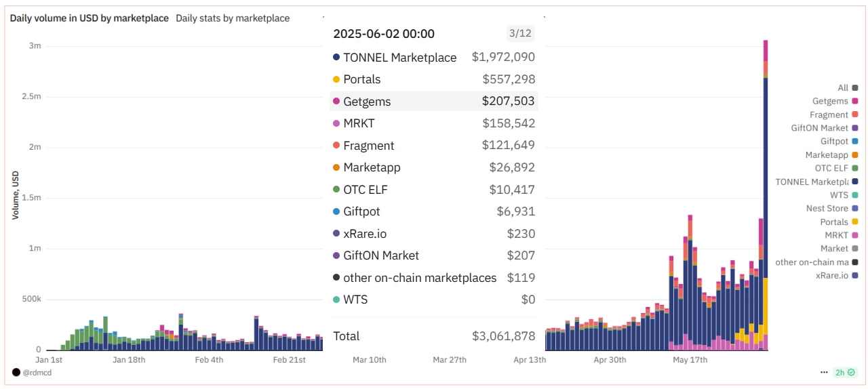This screenshot has height=389, width=868.
Task: Click the tallest bar at chart's right end
Action: (766, 195)
